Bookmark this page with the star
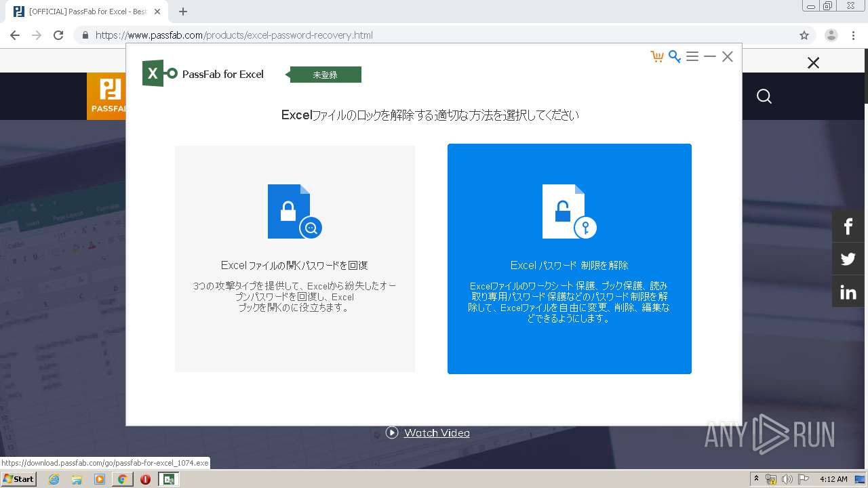Image resolution: width=868 pixels, height=488 pixels. coord(804,35)
